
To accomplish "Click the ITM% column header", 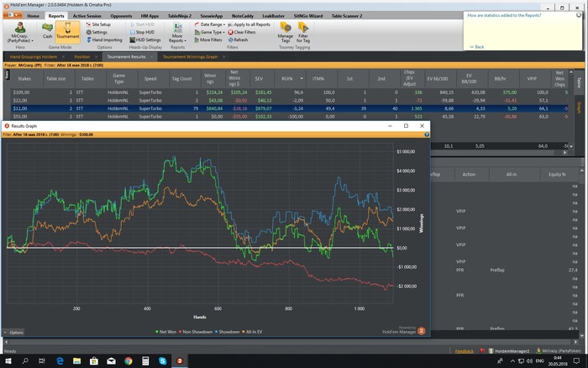I will (x=318, y=79).
